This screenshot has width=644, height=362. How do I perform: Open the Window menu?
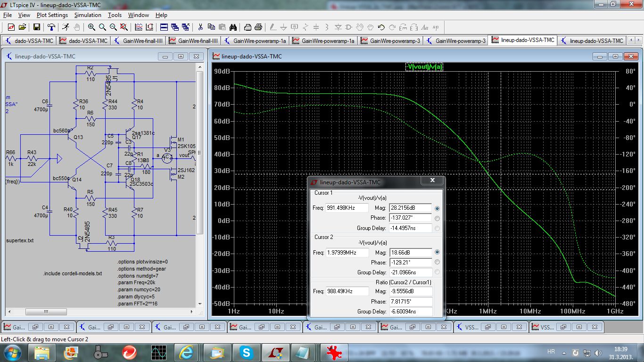(139, 15)
